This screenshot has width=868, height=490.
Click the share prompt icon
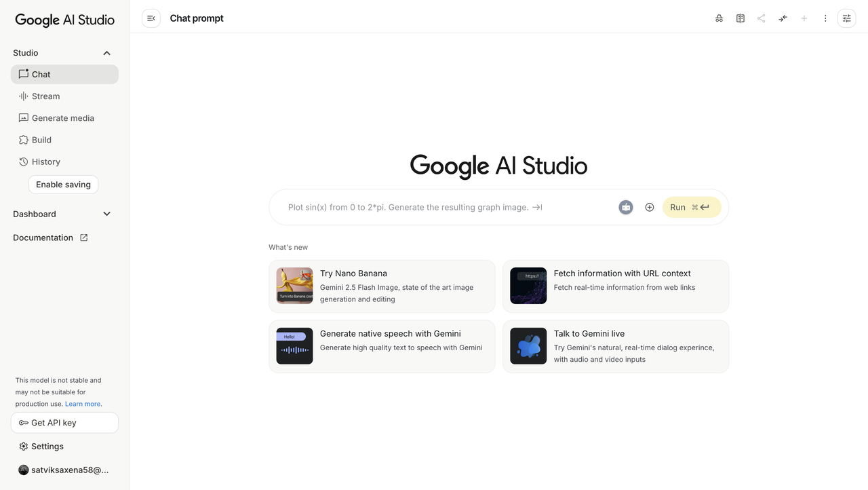coord(762,18)
